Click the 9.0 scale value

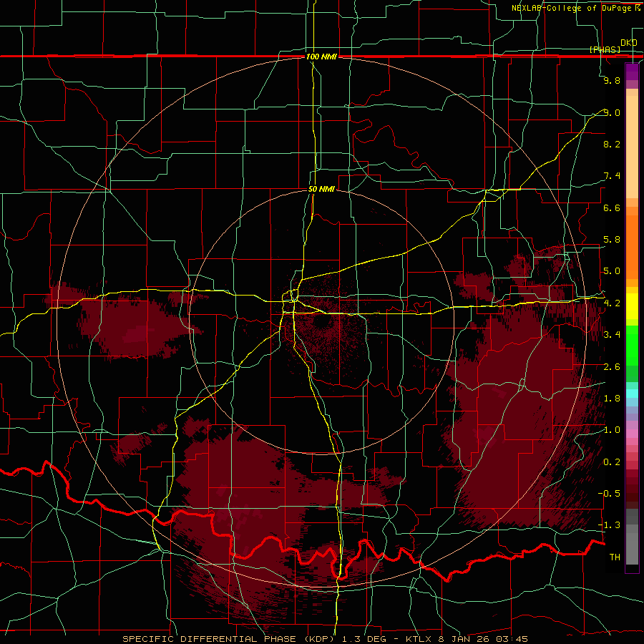[612, 112]
